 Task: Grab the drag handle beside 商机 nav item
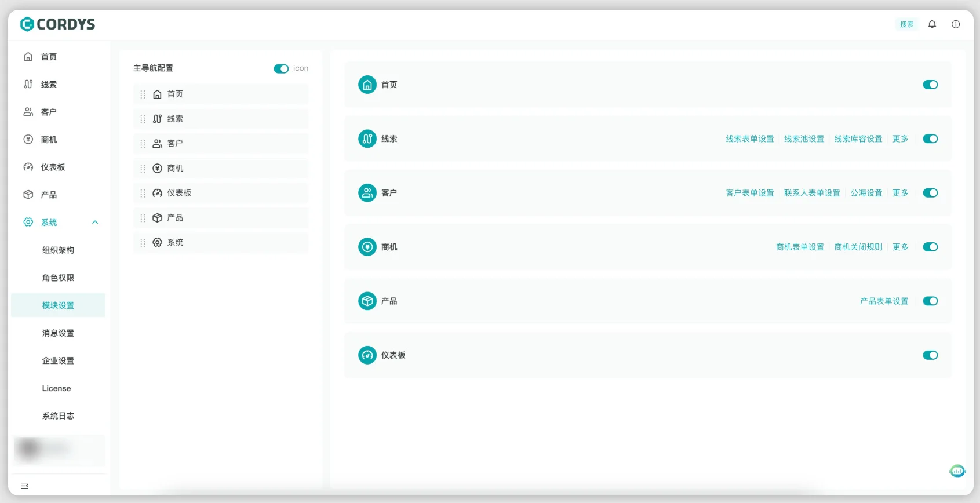(143, 168)
